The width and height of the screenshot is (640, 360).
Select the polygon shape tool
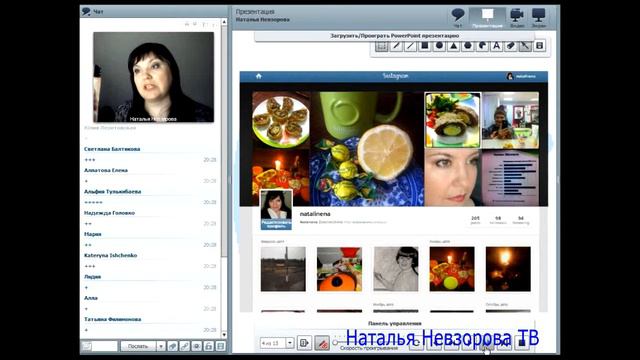click(x=468, y=46)
